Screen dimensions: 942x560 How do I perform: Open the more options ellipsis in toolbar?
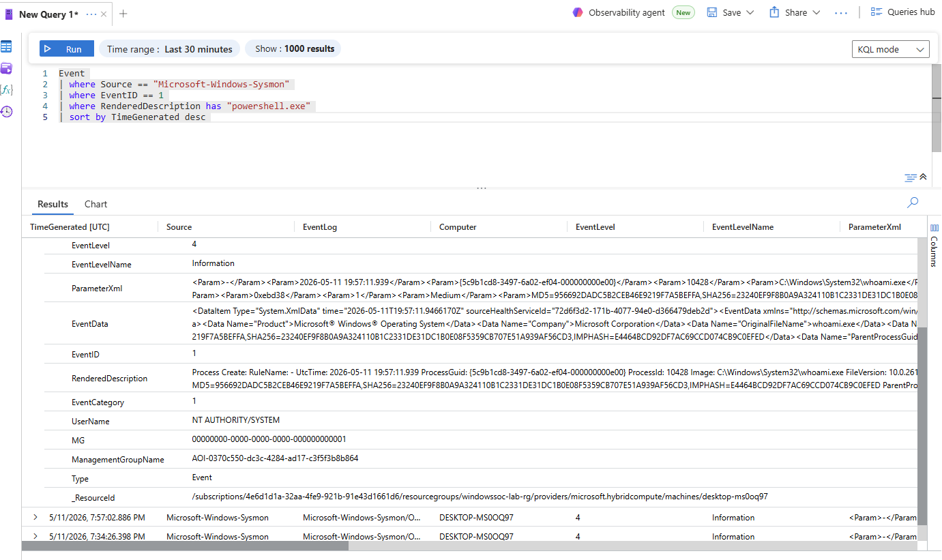[x=840, y=12]
